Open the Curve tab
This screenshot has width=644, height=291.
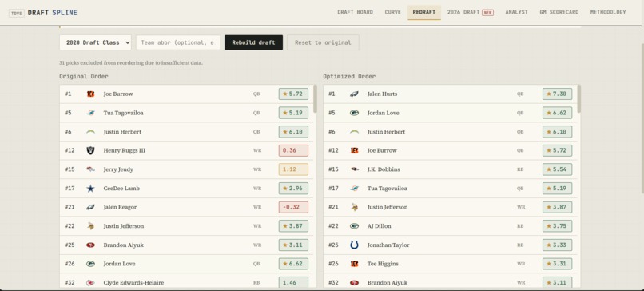point(392,12)
